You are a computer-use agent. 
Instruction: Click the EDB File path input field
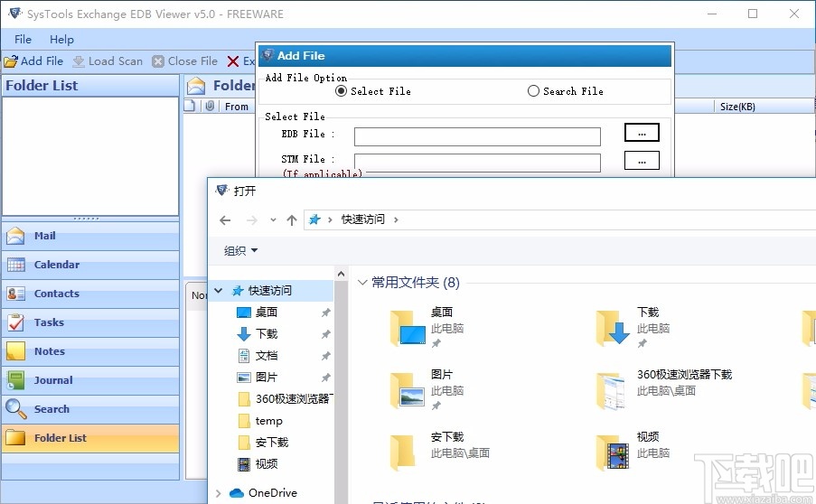point(477,136)
